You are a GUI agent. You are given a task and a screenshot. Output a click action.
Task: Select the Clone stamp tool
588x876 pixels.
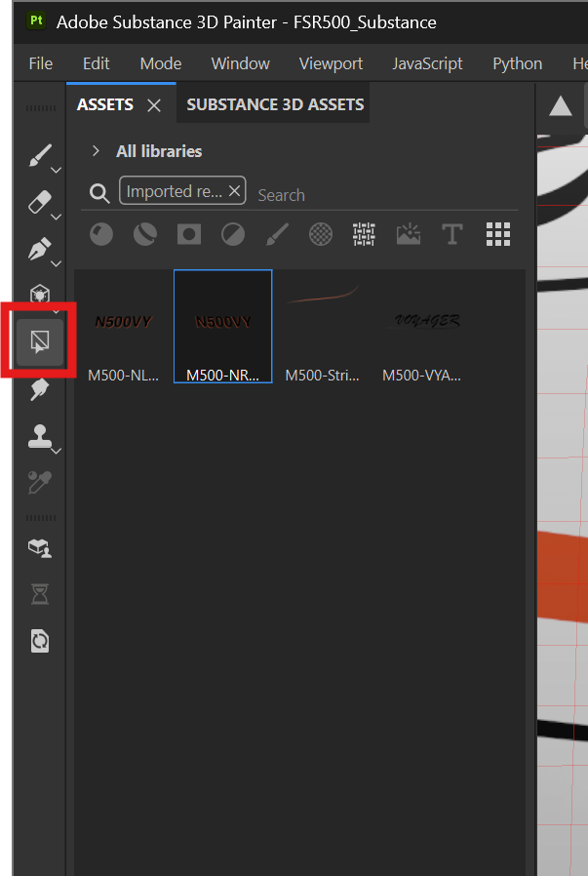39,436
